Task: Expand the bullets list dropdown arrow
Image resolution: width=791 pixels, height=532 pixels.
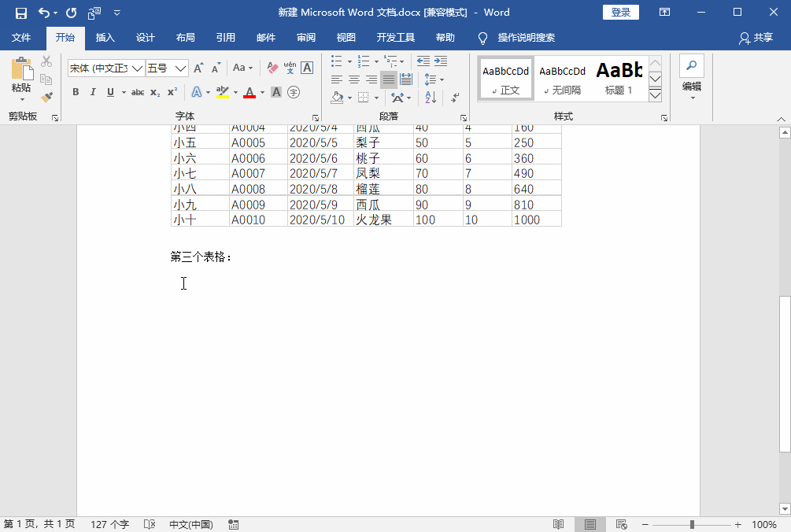Action: [x=349, y=62]
